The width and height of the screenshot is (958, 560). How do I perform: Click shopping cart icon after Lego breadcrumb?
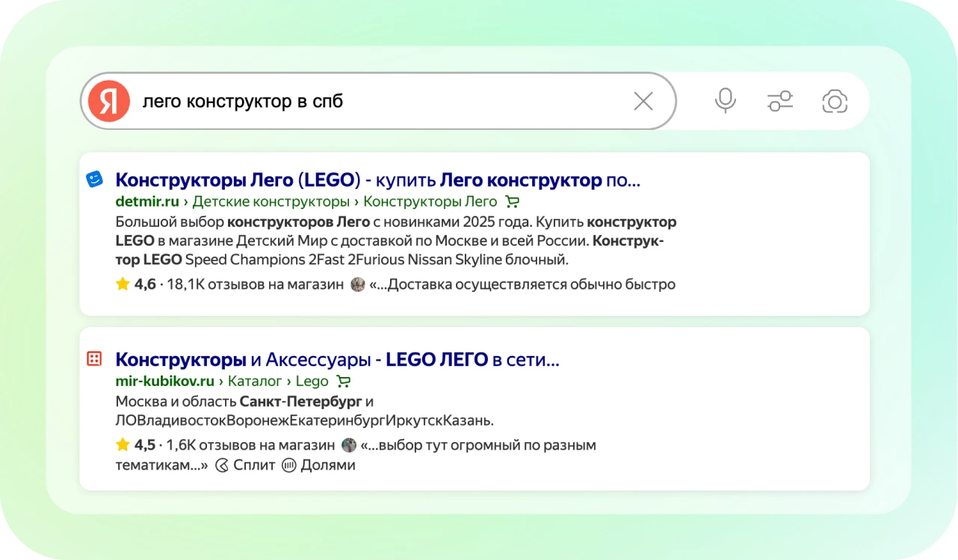point(343,382)
